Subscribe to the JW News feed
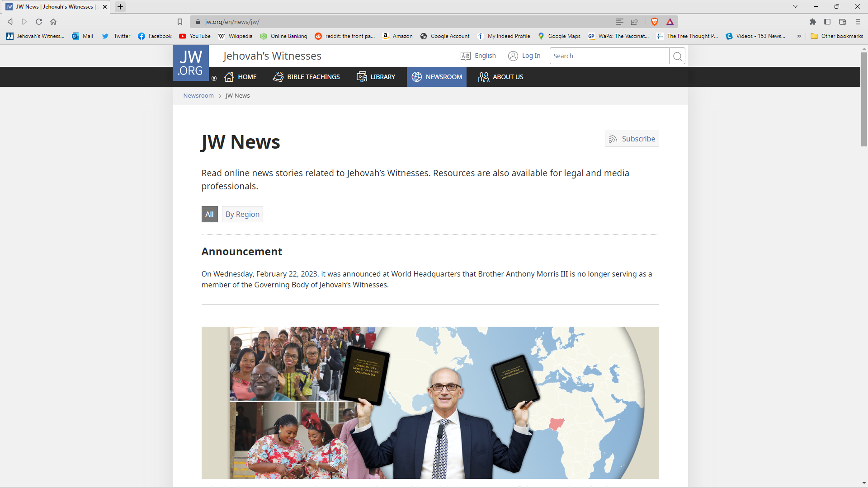The image size is (868, 488). [632, 139]
